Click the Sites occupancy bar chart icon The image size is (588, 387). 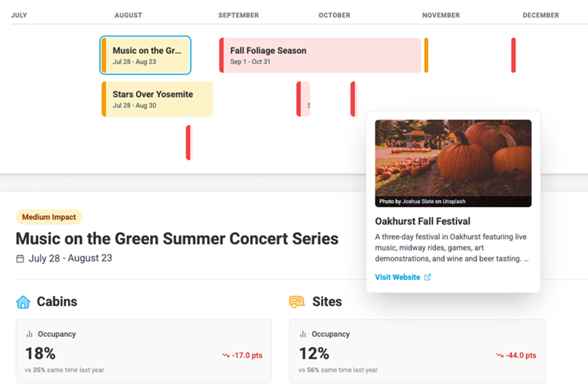click(303, 334)
